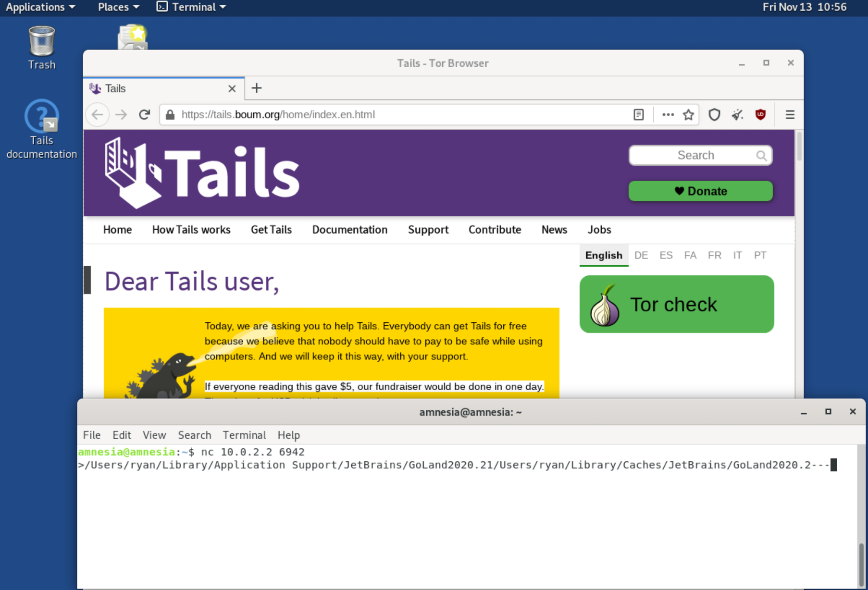Image resolution: width=868 pixels, height=590 pixels.
Task: Select the Tails tab in Tor Browser
Action: 164,89
